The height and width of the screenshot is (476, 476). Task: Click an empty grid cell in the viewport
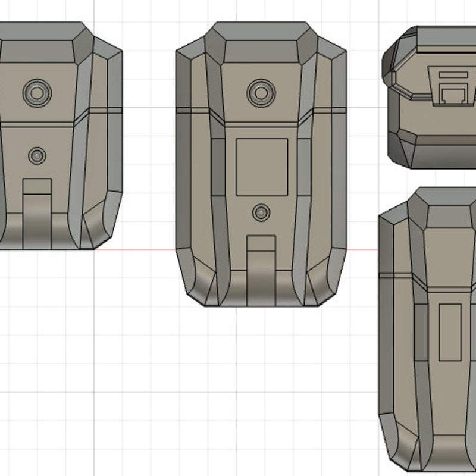click(x=149, y=387)
